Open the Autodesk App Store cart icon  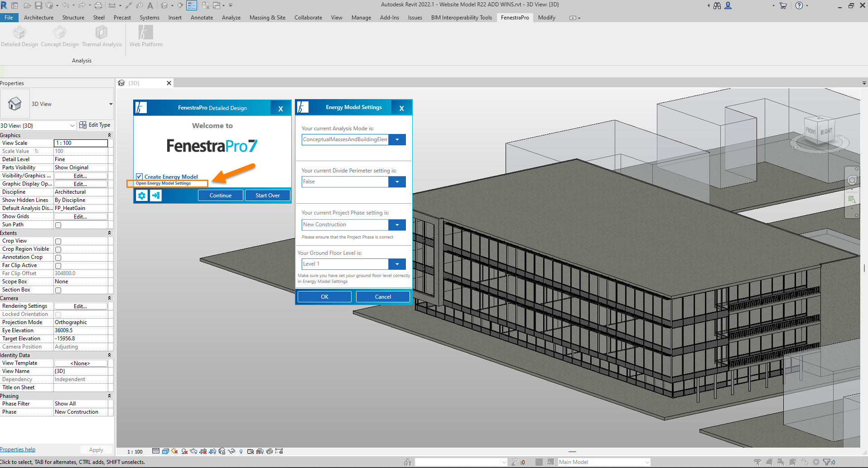click(783, 5)
